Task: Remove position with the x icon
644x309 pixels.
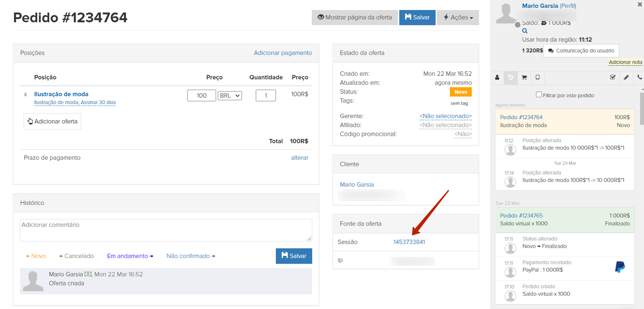Action: pyautogui.click(x=25, y=94)
